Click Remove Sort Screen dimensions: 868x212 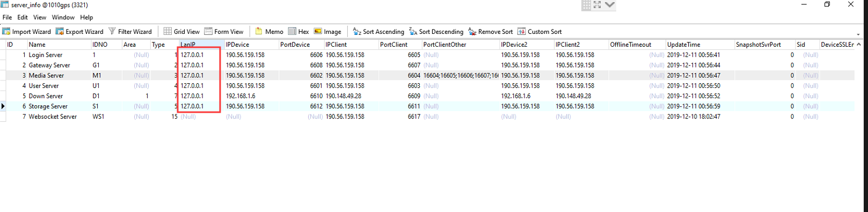click(490, 32)
